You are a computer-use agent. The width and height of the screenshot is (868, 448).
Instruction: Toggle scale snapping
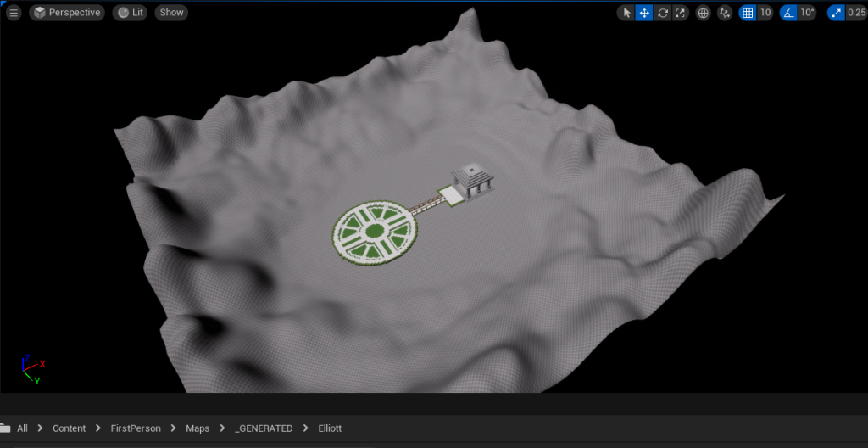pyautogui.click(x=836, y=13)
